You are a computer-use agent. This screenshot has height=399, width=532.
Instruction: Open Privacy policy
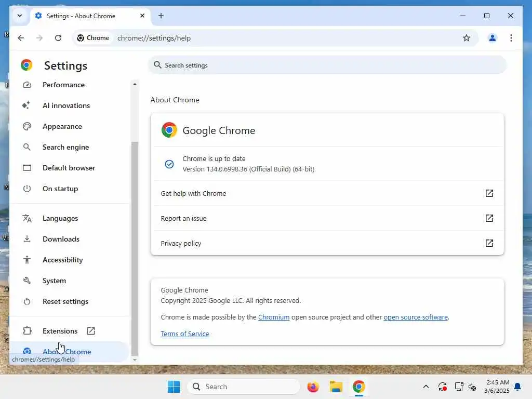pos(327,243)
